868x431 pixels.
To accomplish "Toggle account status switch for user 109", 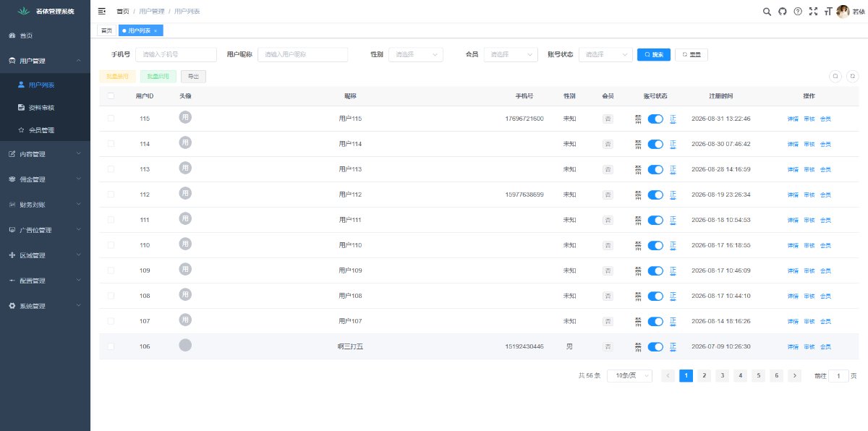I will click(655, 270).
